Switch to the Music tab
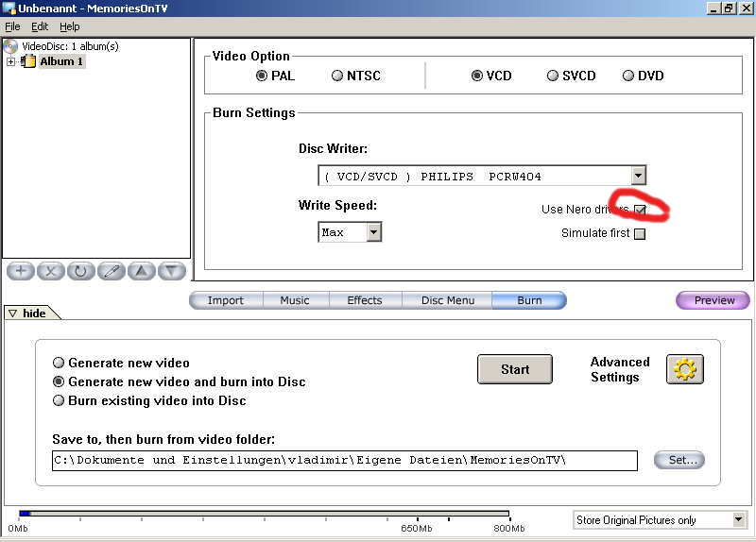Image resolution: width=756 pixels, height=542 pixels. coord(295,300)
